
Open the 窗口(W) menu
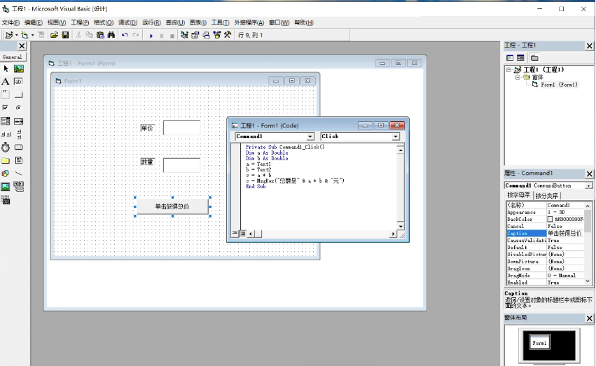coord(279,22)
